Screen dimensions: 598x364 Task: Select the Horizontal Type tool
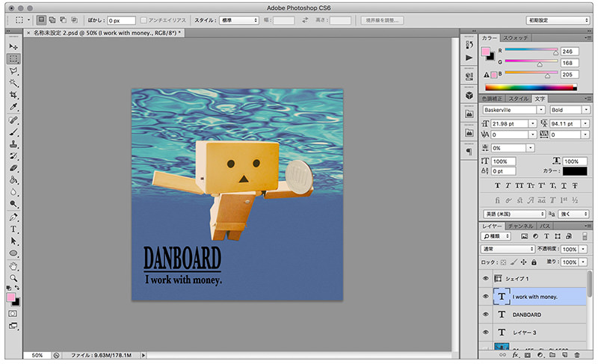pos(13,229)
